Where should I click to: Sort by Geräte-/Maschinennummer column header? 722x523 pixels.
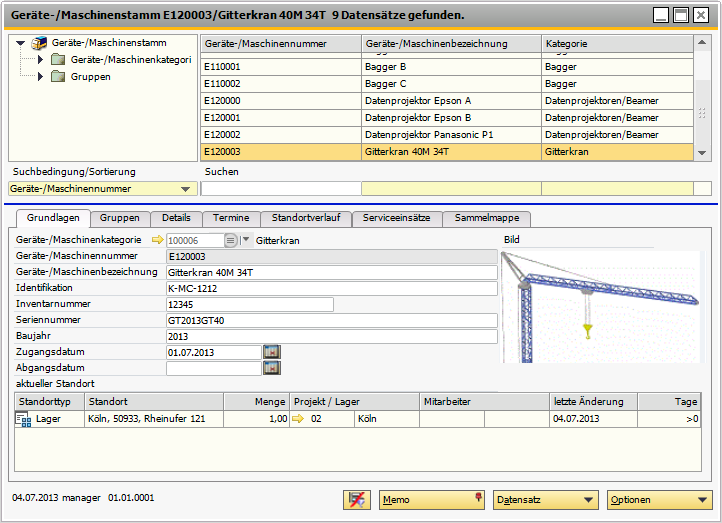click(281, 44)
